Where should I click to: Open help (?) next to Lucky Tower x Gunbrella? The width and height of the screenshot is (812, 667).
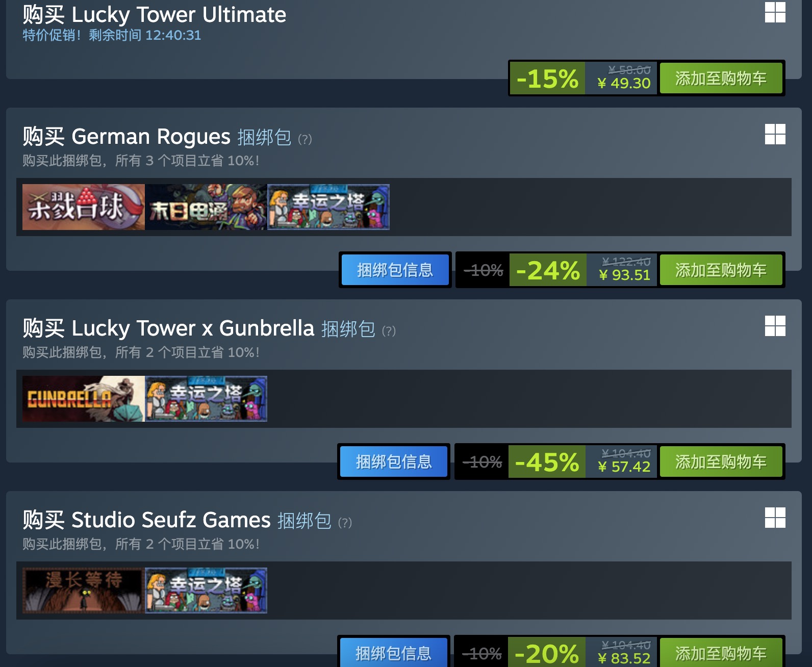point(389,330)
